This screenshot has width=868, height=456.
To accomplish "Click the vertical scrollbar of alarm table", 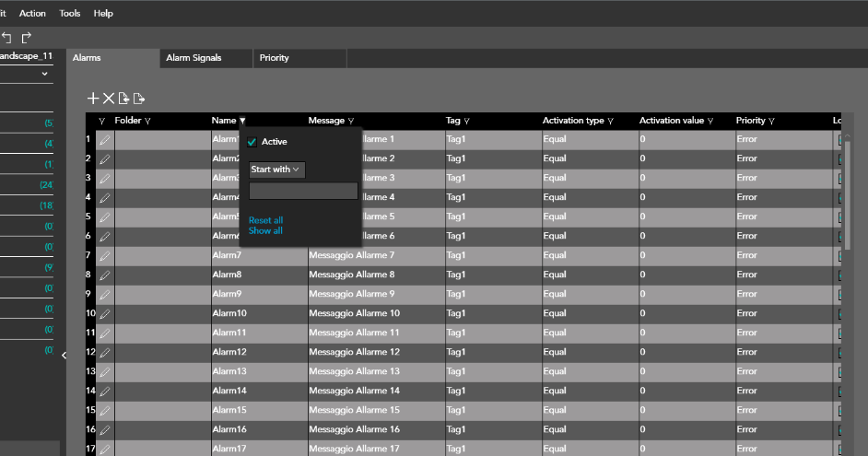I will pos(848,193).
